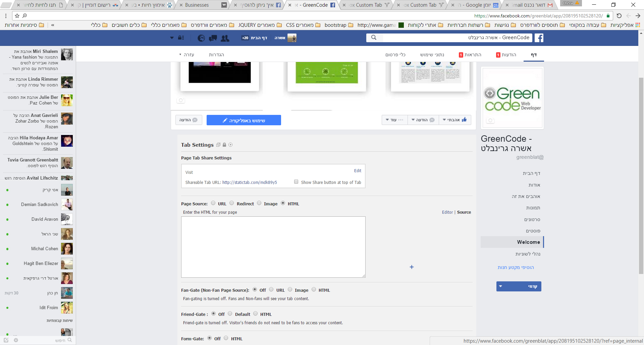
Task: Click the Edit link in share settings
Action: pos(358,170)
